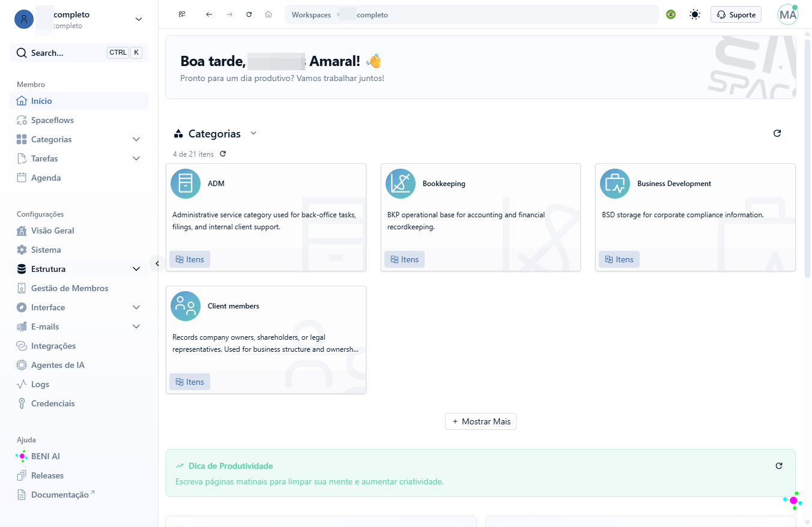Open Itens of Client members category

190,382
